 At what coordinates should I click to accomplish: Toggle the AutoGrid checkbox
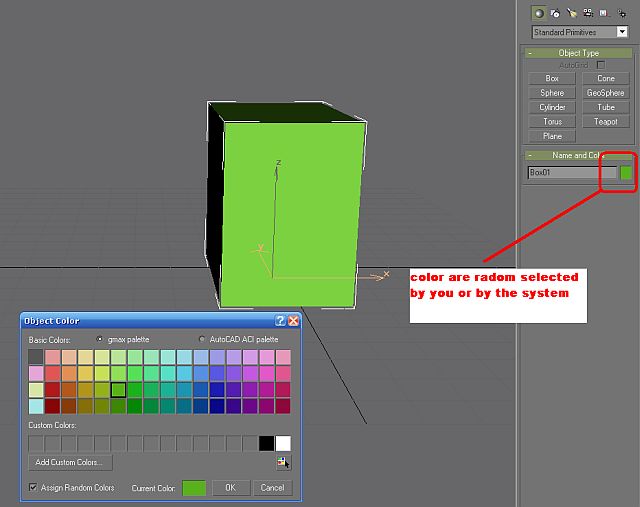pos(600,65)
